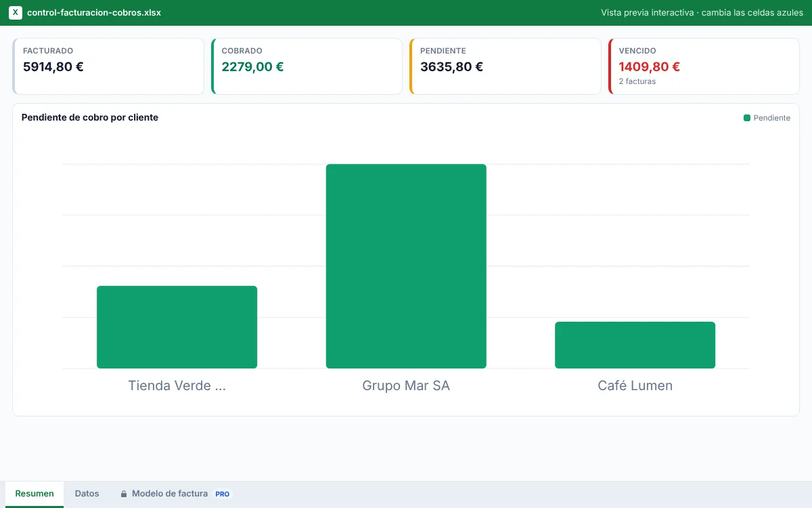Click the green Pendiente legend swatch

[747, 118]
